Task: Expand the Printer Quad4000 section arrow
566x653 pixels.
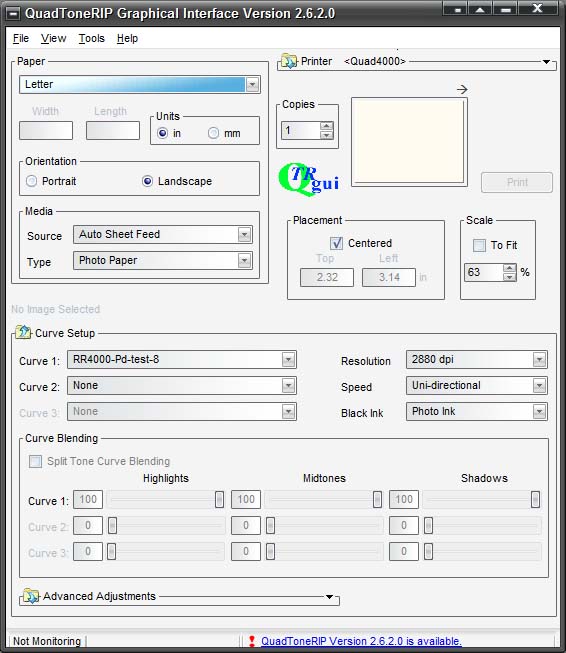Action: pyautogui.click(x=546, y=62)
